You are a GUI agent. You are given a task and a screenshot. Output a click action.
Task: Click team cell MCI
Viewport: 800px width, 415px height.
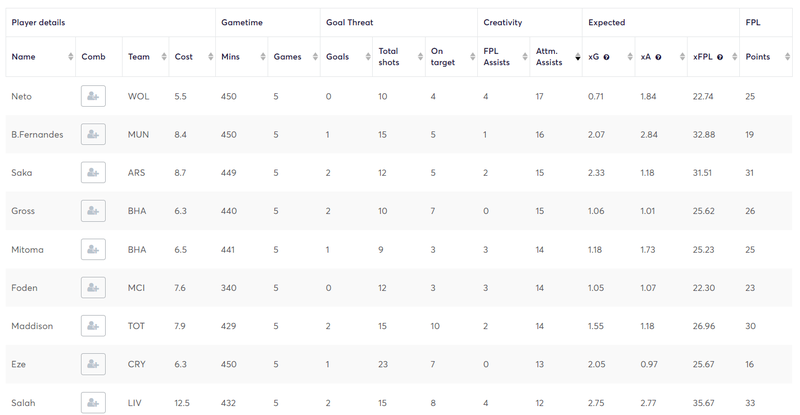(x=136, y=288)
